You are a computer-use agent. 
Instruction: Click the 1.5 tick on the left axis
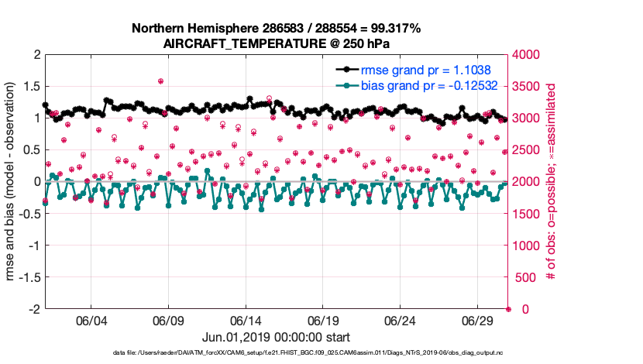pyautogui.click(x=33, y=87)
